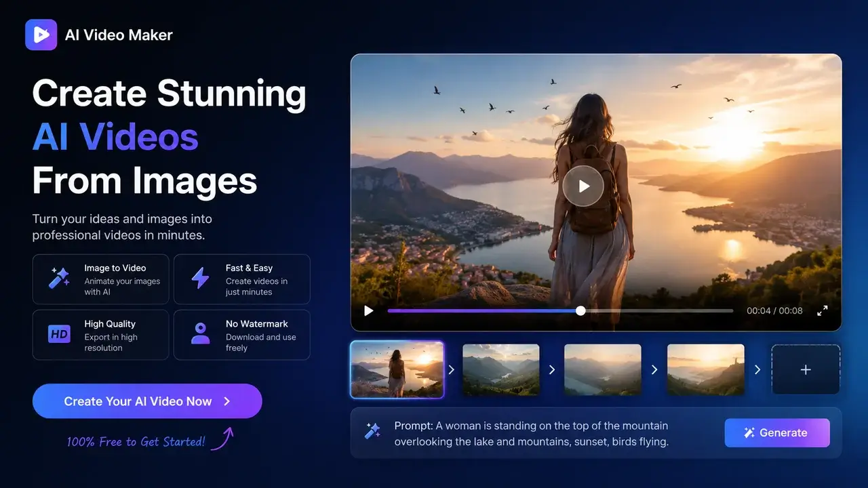Click the Fast & Easy feature card title
Viewport: 868px width, 488px height.
click(x=249, y=268)
